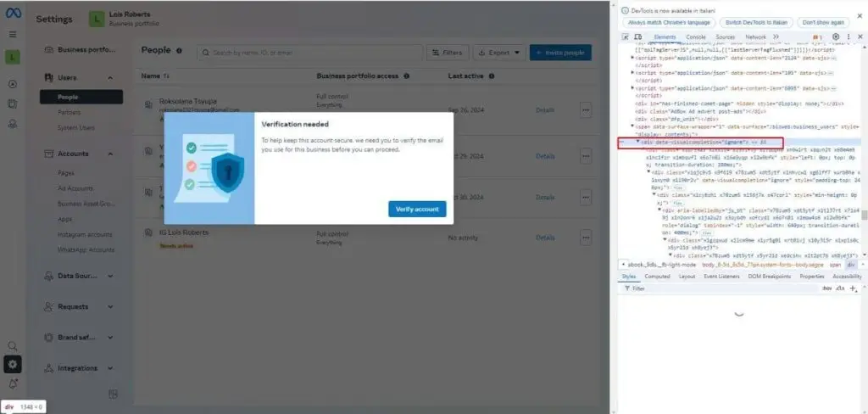Expand the Data Sources section
The width and height of the screenshot is (868, 414).
pyautogui.click(x=111, y=276)
